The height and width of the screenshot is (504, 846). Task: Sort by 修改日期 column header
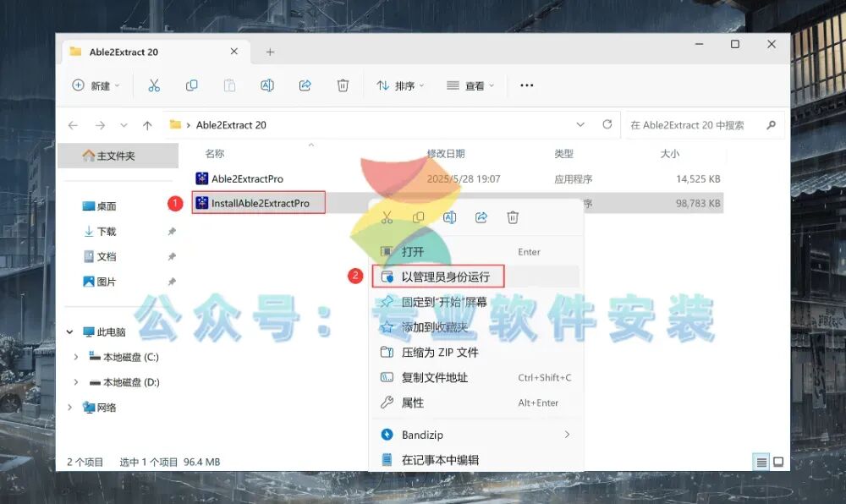pyautogui.click(x=446, y=154)
